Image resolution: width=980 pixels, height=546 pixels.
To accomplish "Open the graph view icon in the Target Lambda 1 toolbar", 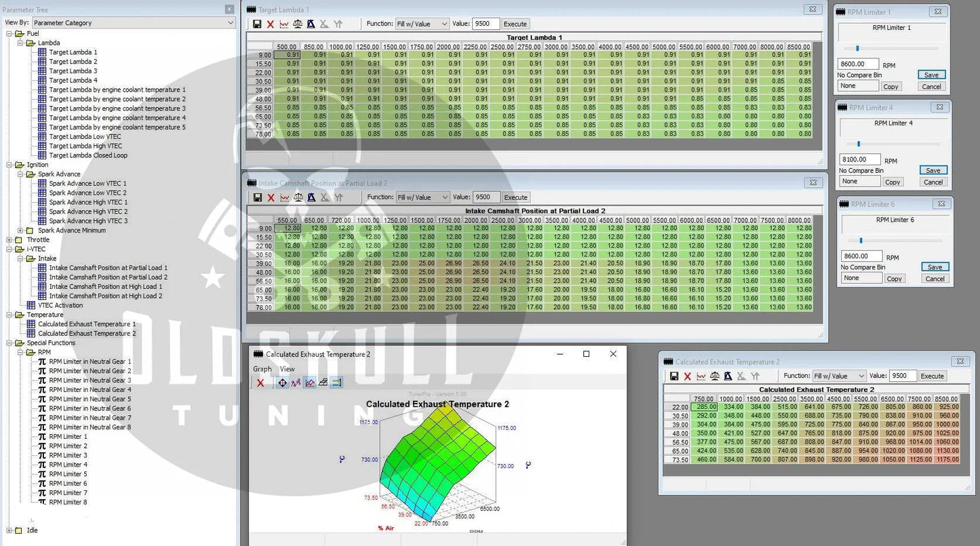I will (284, 24).
